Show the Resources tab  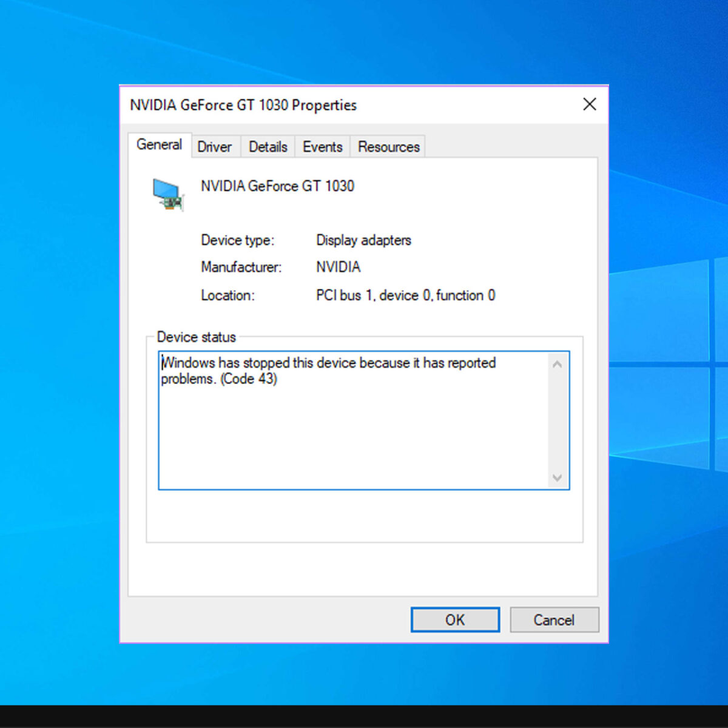click(389, 147)
